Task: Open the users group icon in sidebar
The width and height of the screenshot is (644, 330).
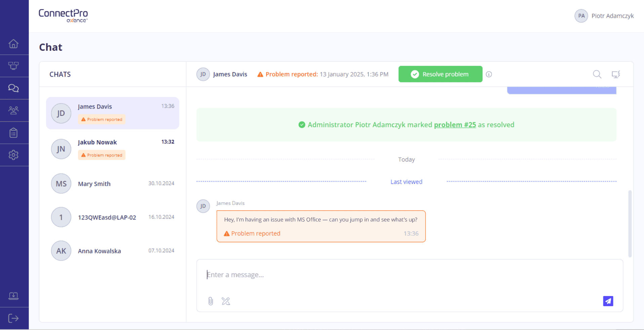Action: point(13,110)
